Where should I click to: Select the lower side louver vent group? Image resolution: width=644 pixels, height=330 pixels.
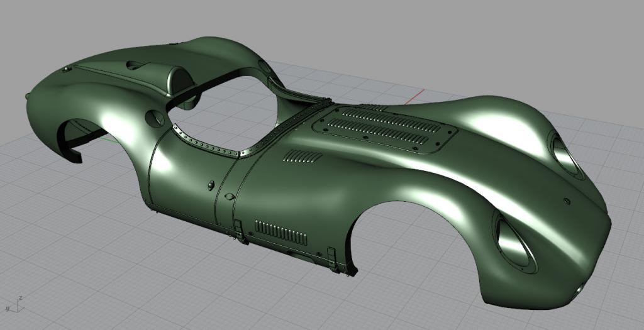pyautogui.click(x=281, y=233)
